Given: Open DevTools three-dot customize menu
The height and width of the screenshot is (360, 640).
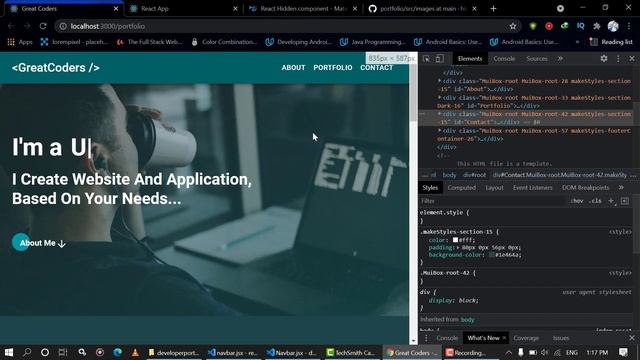Looking at the screenshot, I should (x=618, y=58).
